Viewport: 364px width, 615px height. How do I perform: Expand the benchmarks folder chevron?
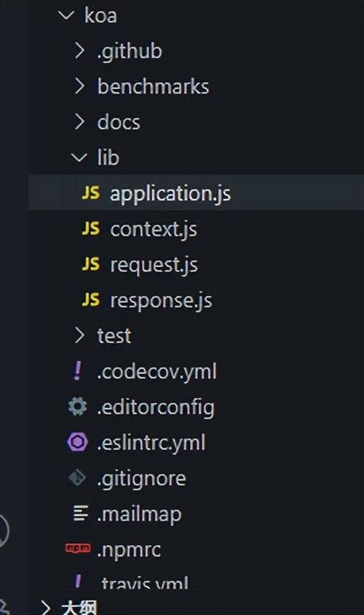tap(78, 87)
